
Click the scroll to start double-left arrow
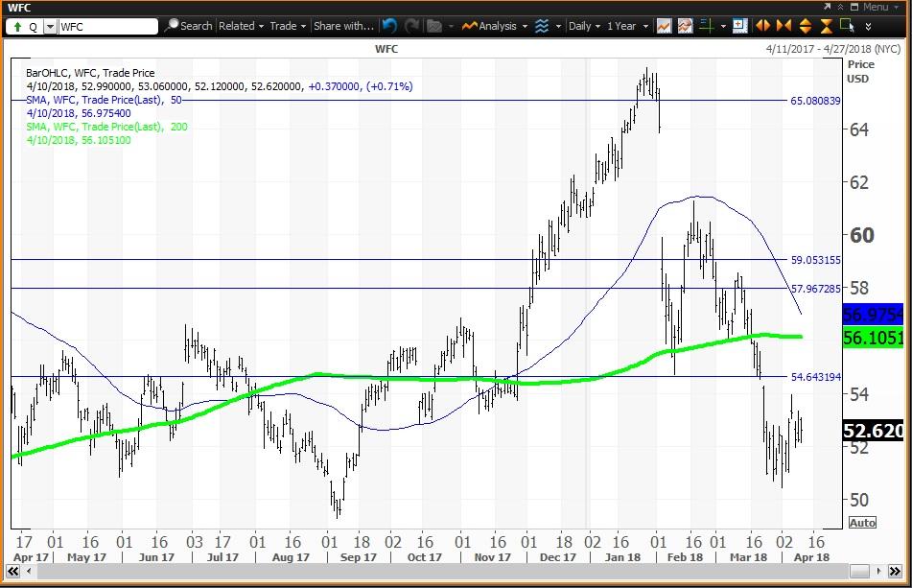point(12,572)
